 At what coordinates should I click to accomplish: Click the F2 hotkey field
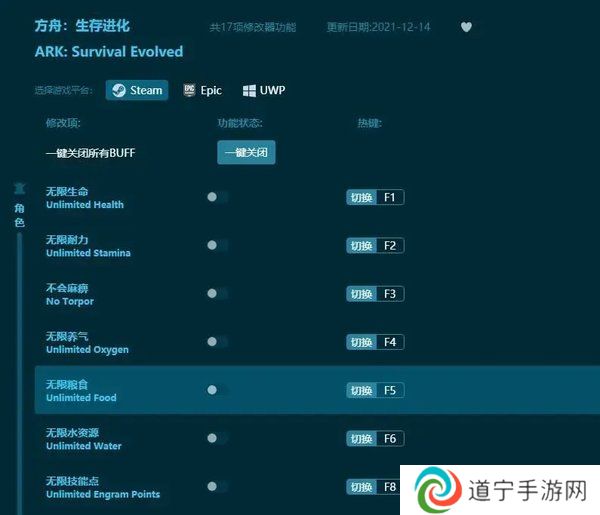coord(390,246)
